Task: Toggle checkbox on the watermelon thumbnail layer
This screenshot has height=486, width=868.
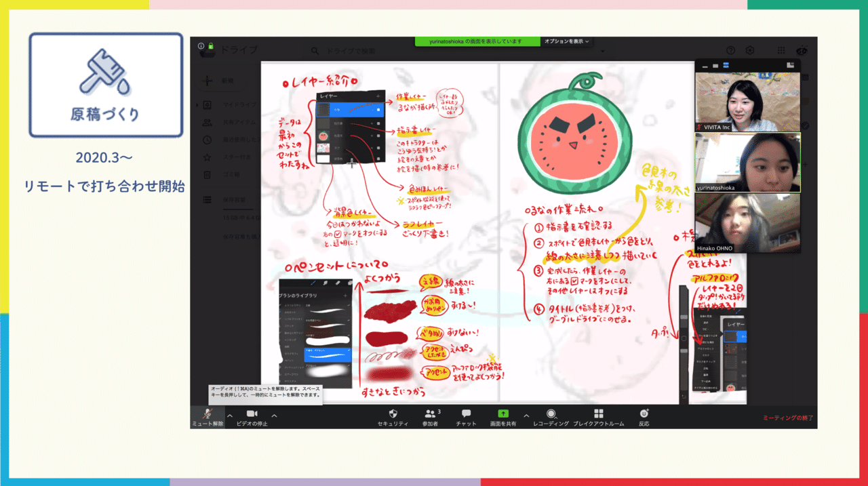Action: (379, 136)
